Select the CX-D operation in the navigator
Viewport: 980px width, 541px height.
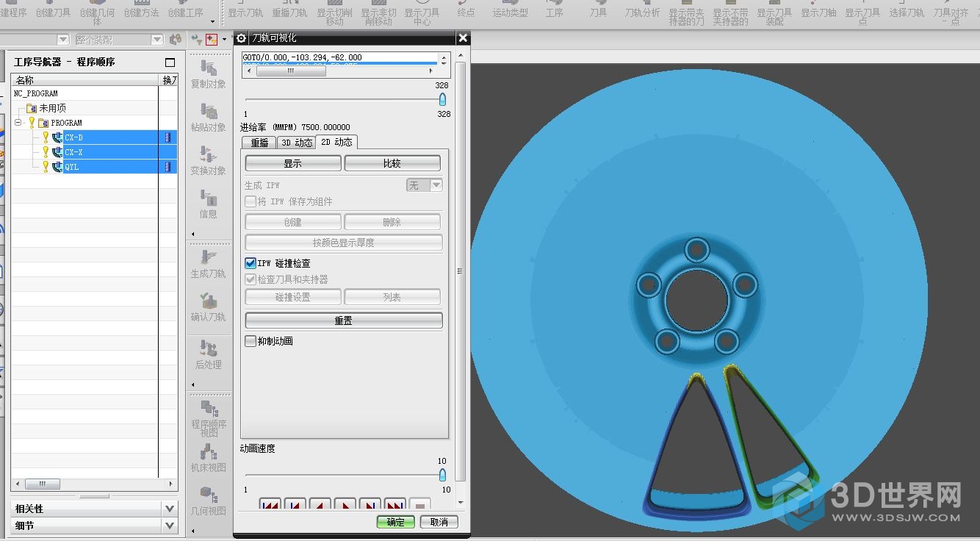[x=73, y=137]
